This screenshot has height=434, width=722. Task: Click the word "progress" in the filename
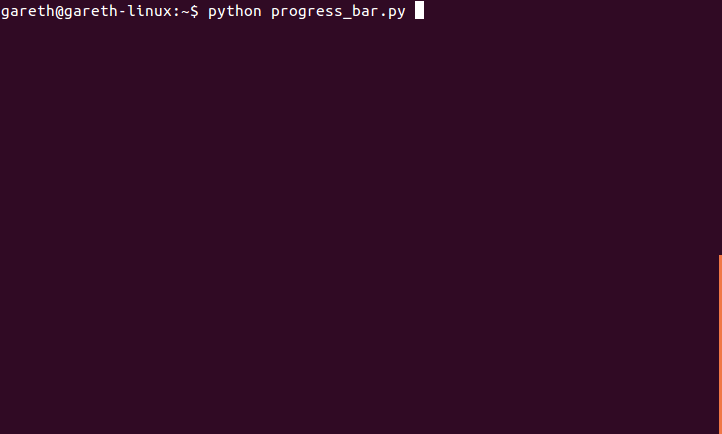pyautogui.click(x=307, y=12)
